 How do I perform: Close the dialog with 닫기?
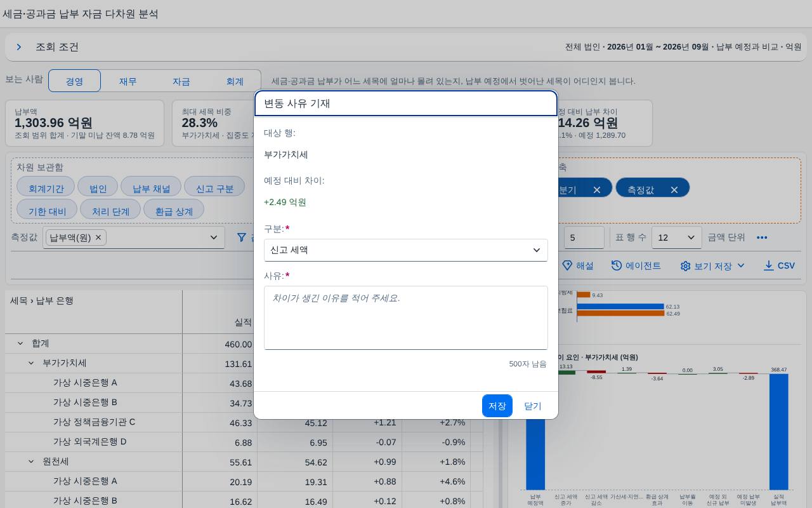533,406
